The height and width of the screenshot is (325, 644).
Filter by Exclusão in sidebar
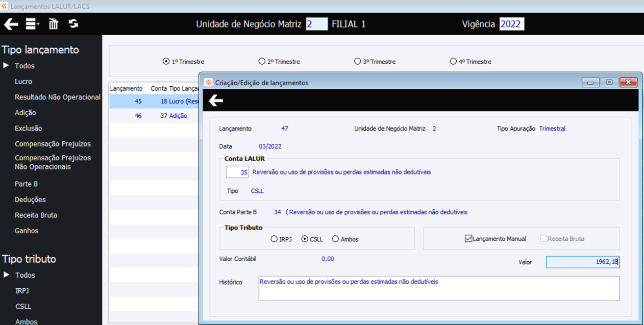tap(29, 128)
